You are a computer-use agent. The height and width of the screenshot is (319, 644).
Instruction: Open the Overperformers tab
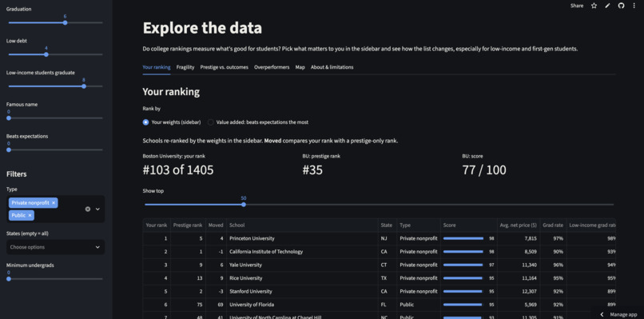[x=272, y=67]
